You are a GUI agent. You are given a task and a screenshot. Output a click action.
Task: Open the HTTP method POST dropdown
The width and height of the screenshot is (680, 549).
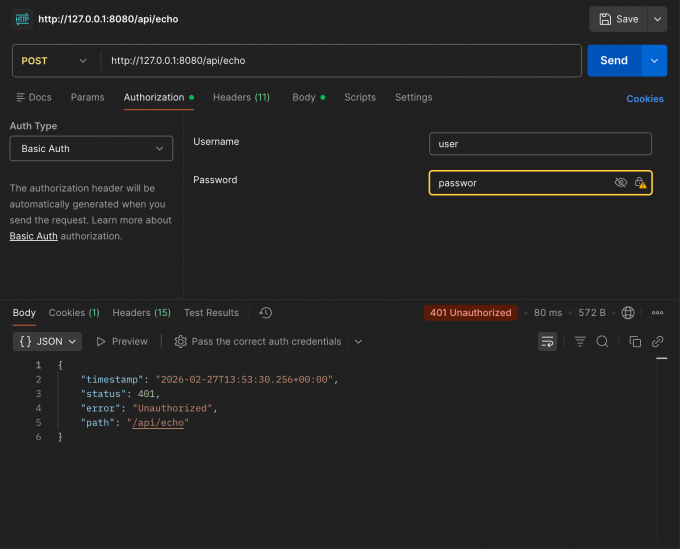pyautogui.click(x=55, y=61)
